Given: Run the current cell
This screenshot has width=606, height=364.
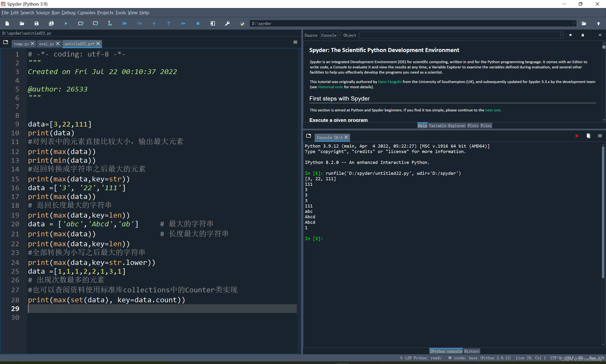Looking at the screenshot, I should (x=80, y=23).
